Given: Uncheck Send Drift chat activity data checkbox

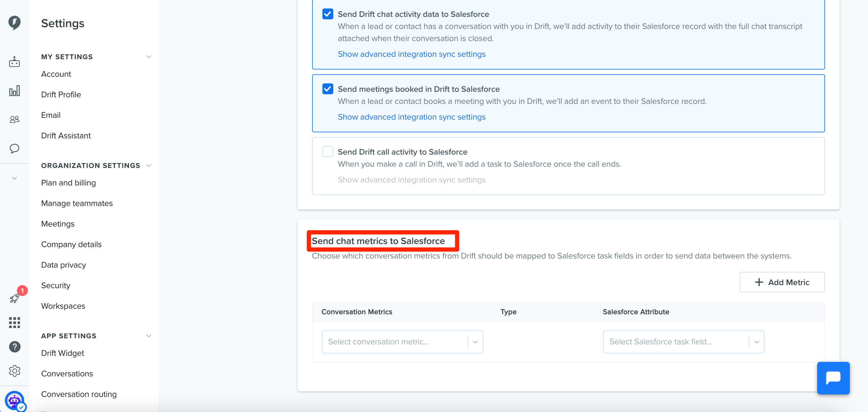Looking at the screenshot, I should (x=328, y=14).
